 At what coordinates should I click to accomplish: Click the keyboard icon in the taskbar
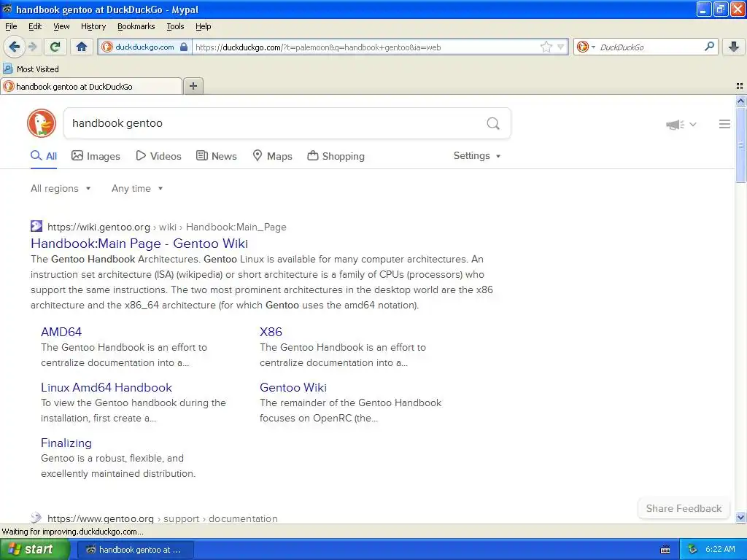tap(665, 550)
